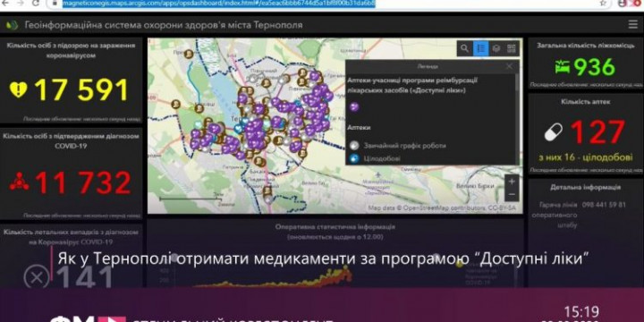Click the yellow suspected-cases heart icon

[x=19, y=89]
